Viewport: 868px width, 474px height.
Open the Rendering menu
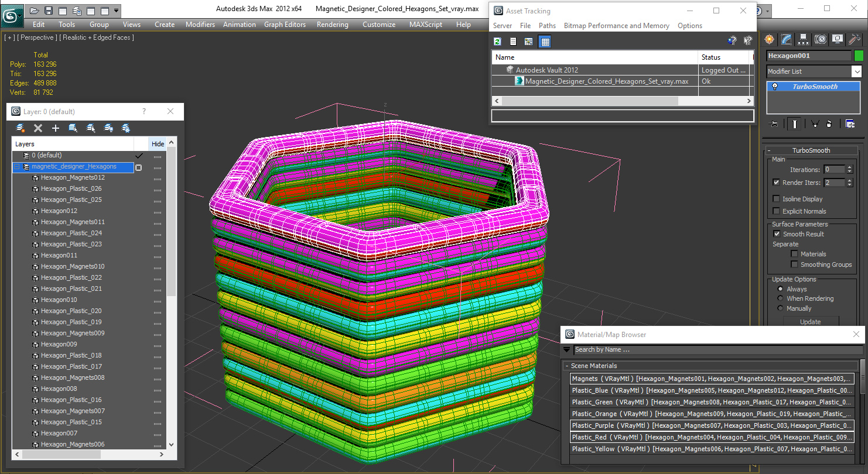pos(332,25)
